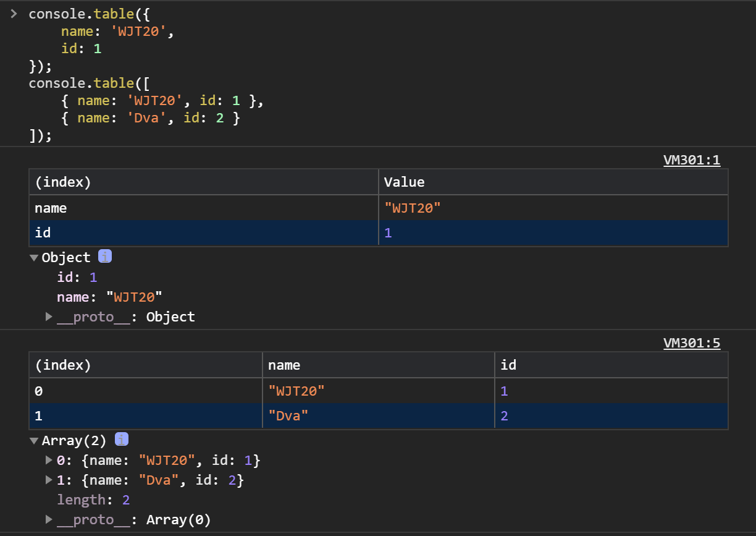Expand the __proto__: Array(0) entry

coord(49,520)
